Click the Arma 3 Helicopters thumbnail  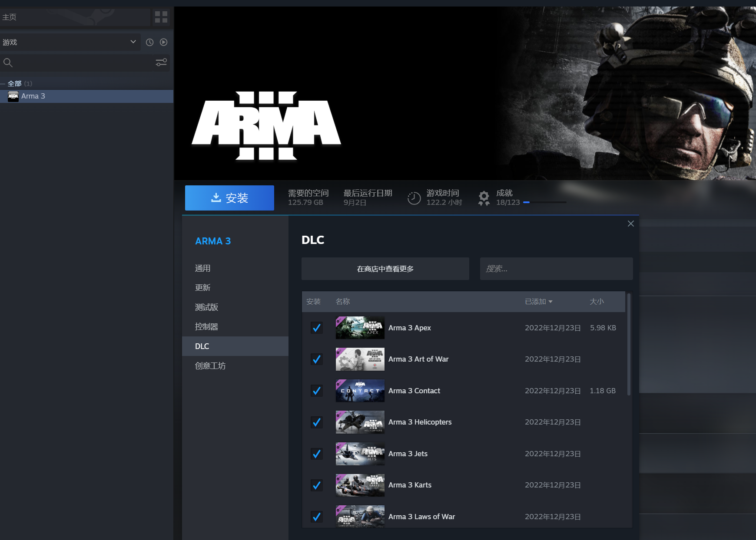pos(360,422)
